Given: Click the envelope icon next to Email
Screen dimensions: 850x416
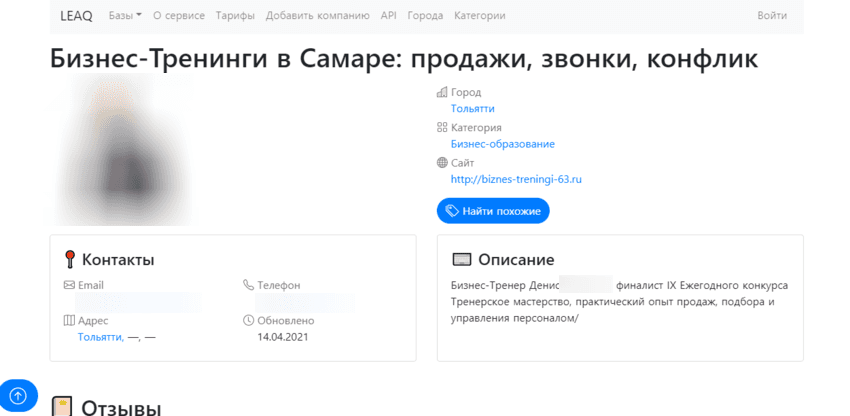Looking at the screenshot, I should [x=69, y=285].
